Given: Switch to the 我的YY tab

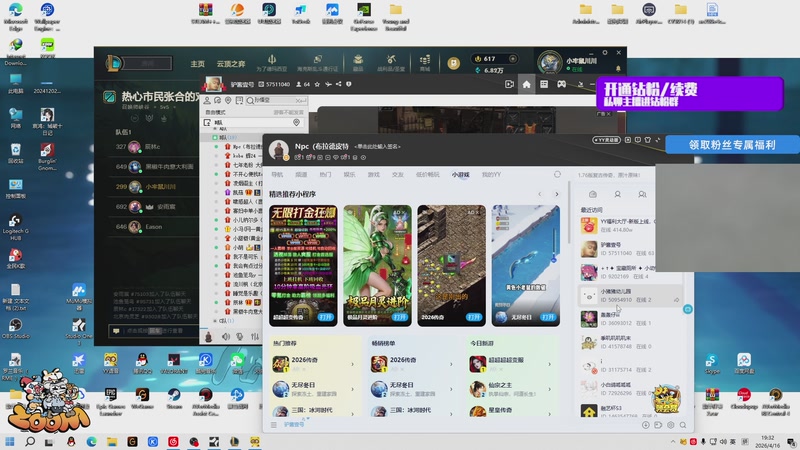Looking at the screenshot, I should coord(491,174).
